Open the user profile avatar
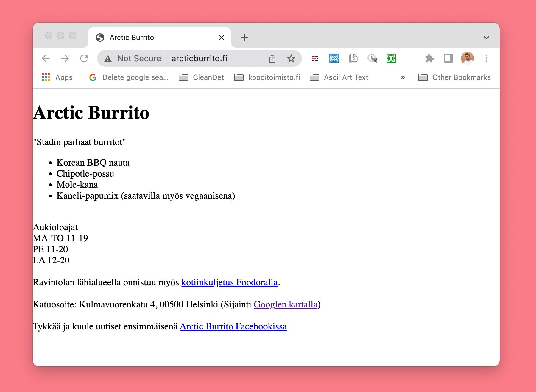 pos(468,58)
